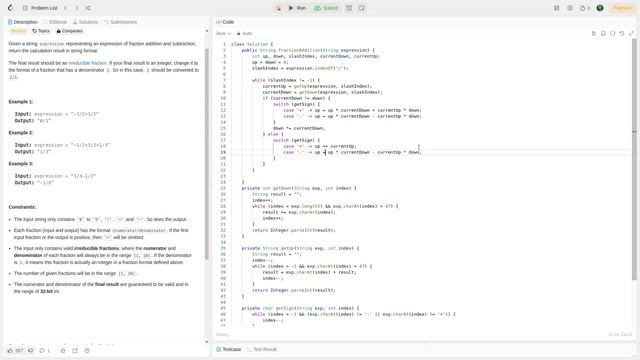Open the Testcase tab
Viewport: 640px width, 360px height.
(229, 349)
